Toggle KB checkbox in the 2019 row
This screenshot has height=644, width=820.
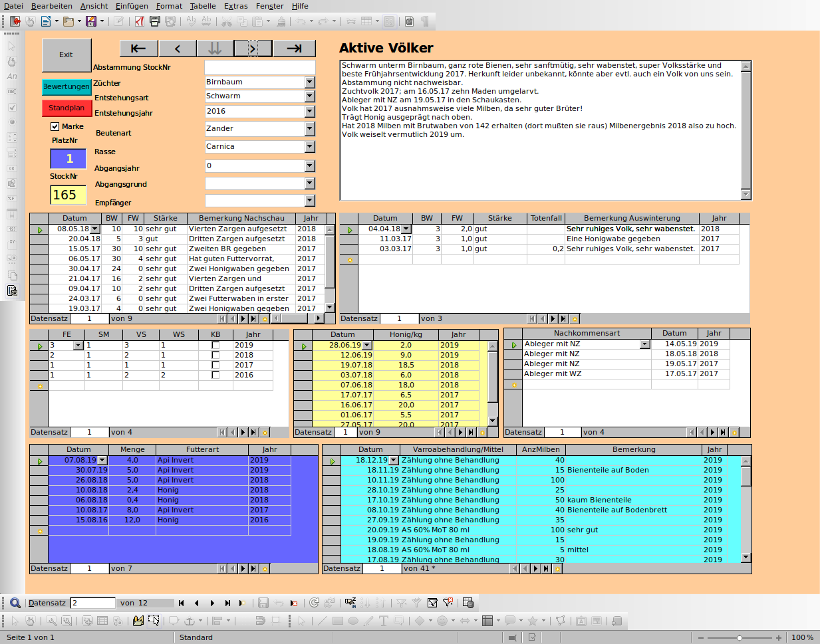click(x=215, y=346)
